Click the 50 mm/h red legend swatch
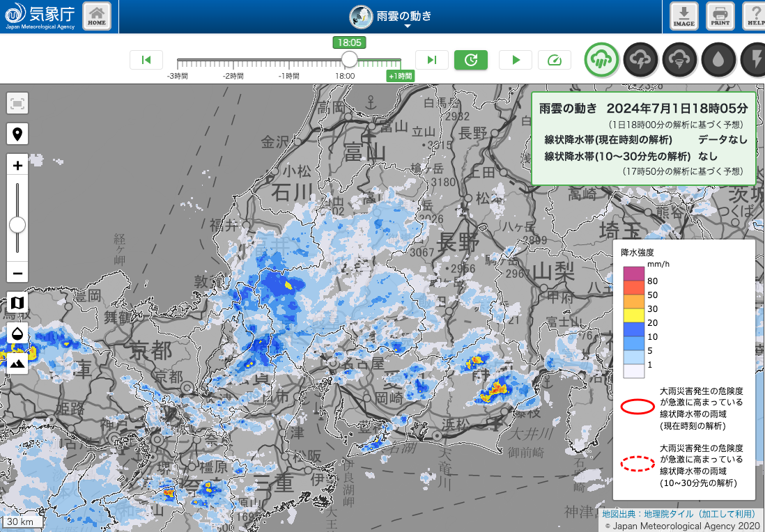The height and width of the screenshot is (532, 765). tap(634, 288)
